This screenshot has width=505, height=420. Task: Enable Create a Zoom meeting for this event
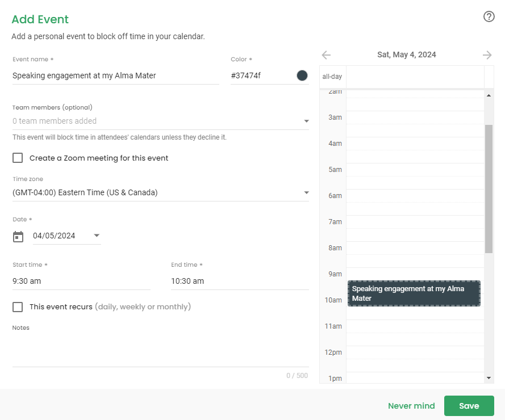18,158
